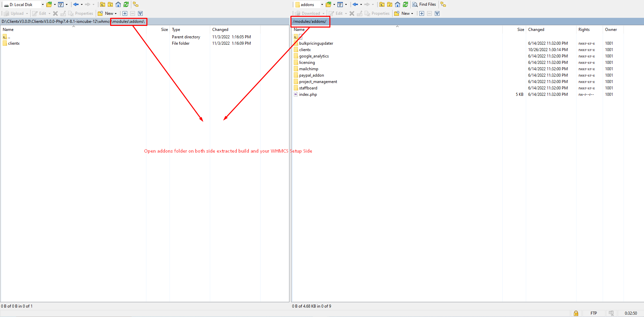
Task: Sort remote files by Rights column
Action: 584,30
